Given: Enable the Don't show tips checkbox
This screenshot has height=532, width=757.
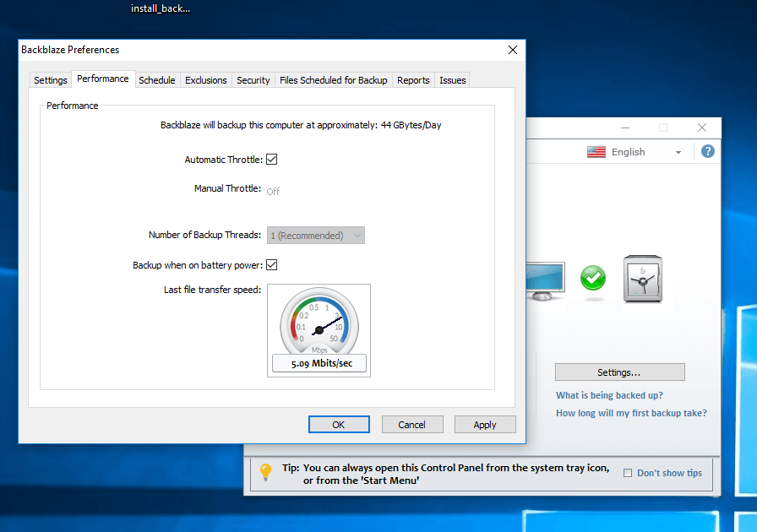Looking at the screenshot, I should 627,473.
